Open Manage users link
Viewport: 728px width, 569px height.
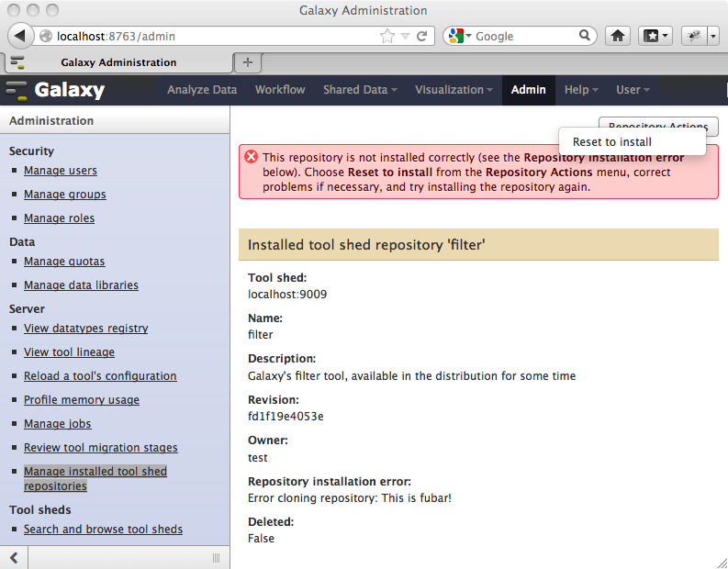point(61,171)
